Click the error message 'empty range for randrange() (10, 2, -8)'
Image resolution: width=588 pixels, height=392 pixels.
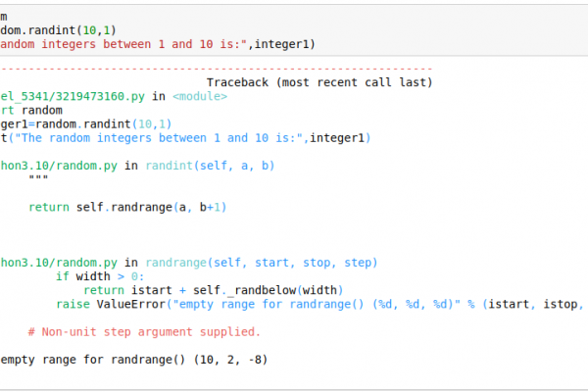134,360
